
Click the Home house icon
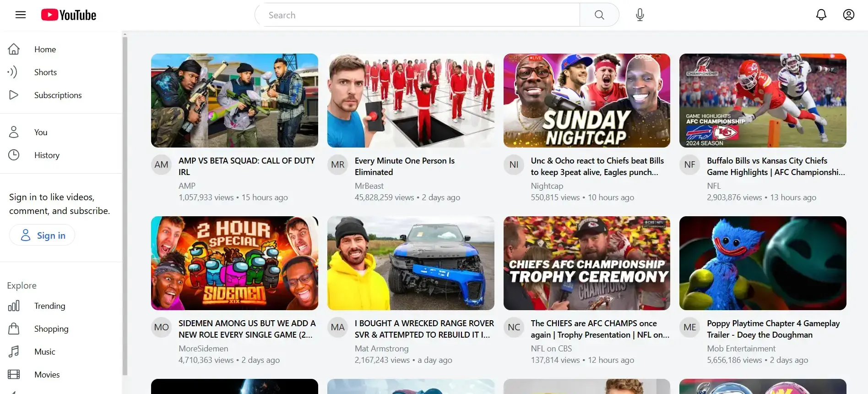click(14, 49)
